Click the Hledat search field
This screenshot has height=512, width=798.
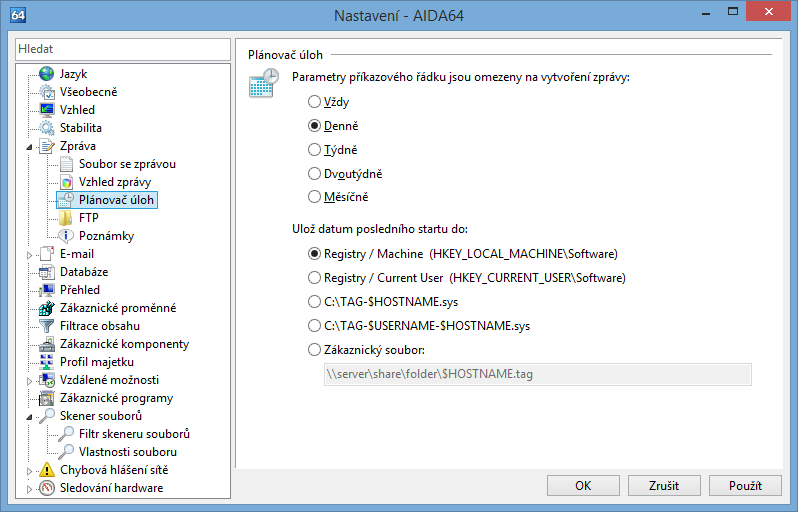(123, 49)
